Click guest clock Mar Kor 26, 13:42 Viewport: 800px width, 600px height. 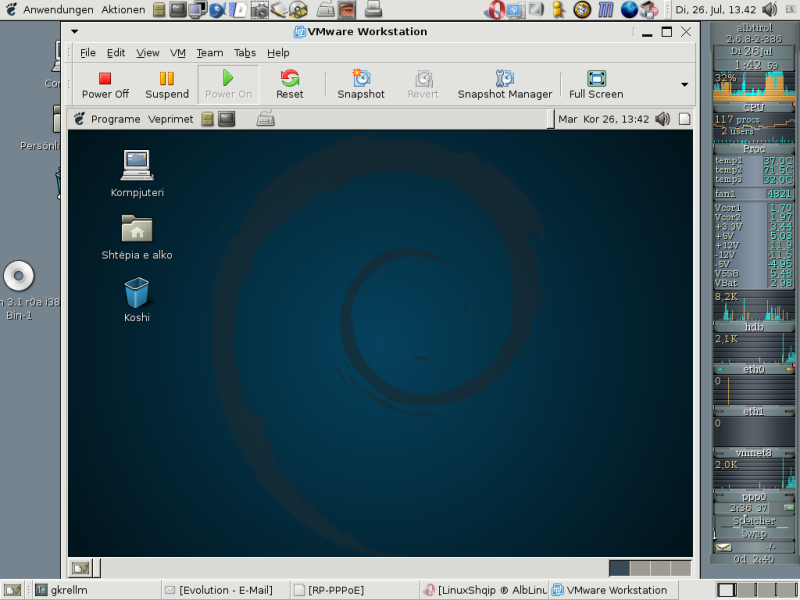click(603, 119)
